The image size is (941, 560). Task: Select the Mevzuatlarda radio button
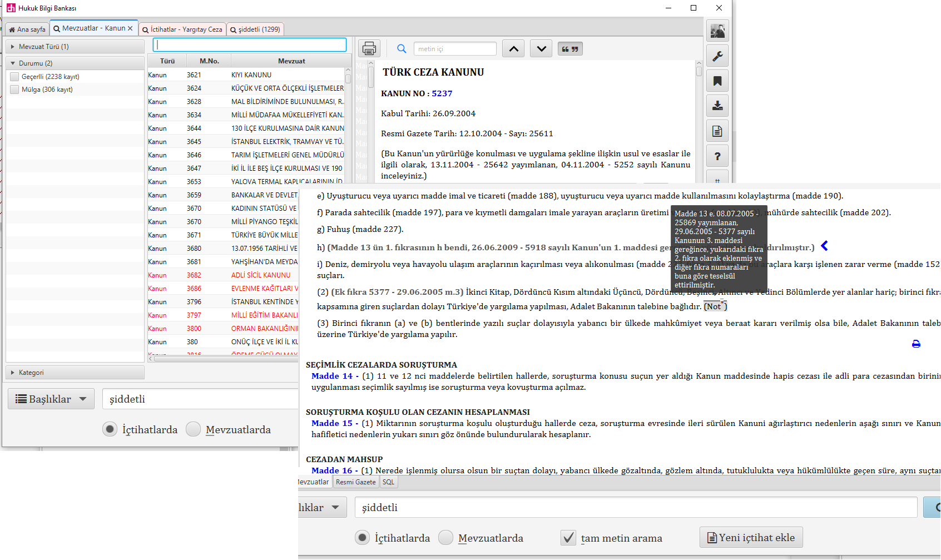[445, 538]
